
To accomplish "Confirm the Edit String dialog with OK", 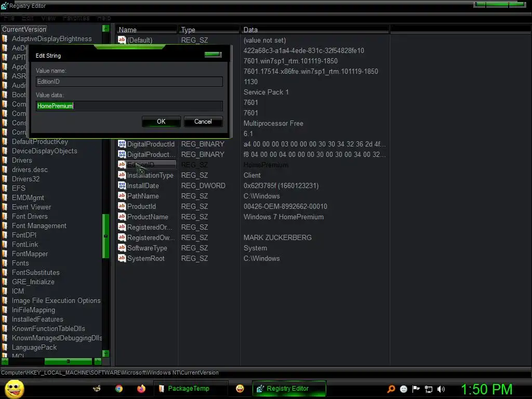I will (161, 122).
